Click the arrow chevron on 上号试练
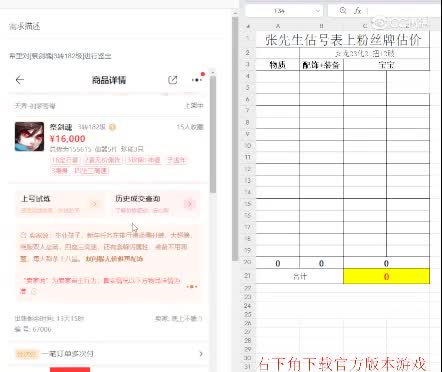The height and width of the screenshot is (372, 442). [94, 204]
